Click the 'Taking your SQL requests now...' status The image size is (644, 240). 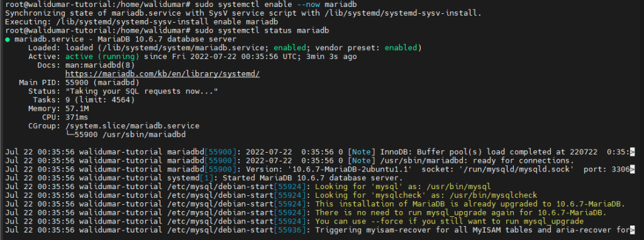tap(142, 91)
